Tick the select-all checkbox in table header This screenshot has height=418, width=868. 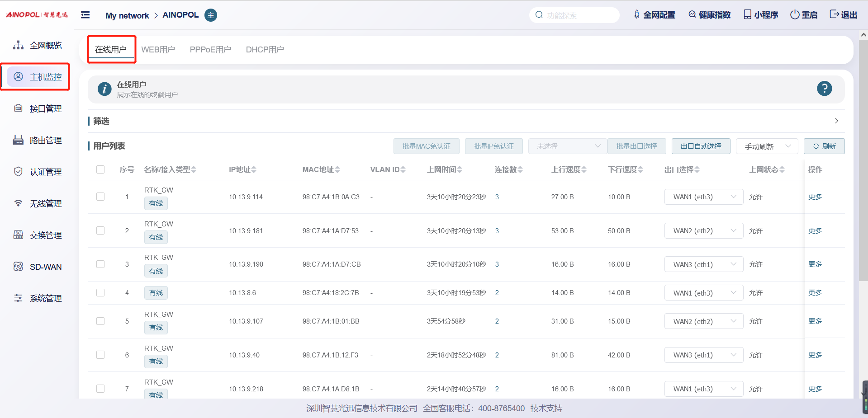(100, 169)
